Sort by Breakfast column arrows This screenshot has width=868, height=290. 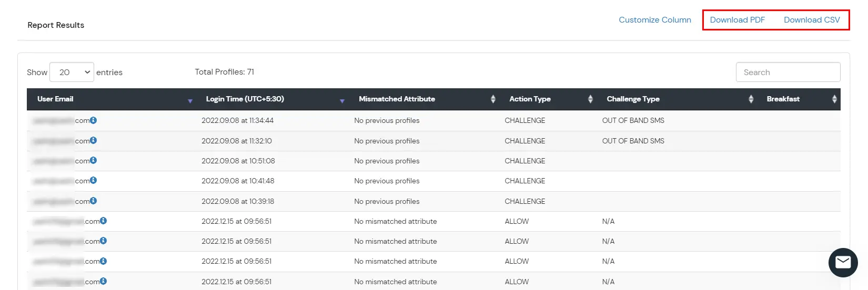pyautogui.click(x=834, y=99)
